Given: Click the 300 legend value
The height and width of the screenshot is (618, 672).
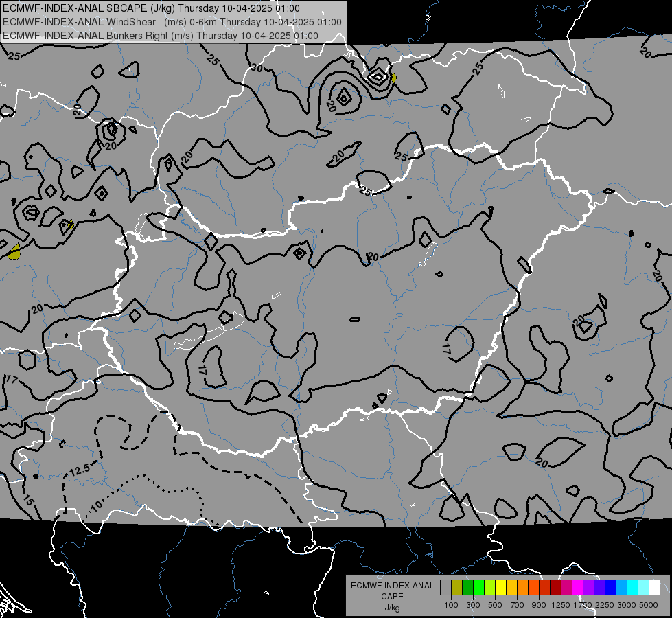Looking at the screenshot, I should point(473,605).
